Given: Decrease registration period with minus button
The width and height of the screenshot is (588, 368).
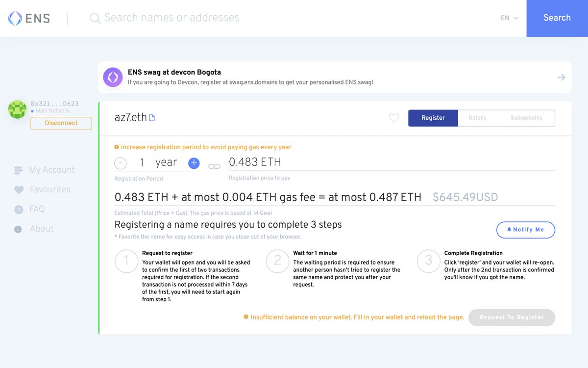Looking at the screenshot, I should 121,163.
